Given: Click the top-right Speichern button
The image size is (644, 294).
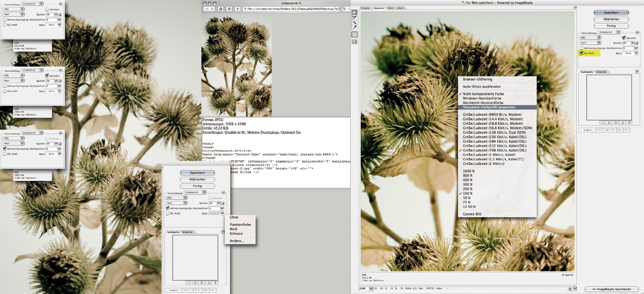Looking at the screenshot, I should coord(611,12).
